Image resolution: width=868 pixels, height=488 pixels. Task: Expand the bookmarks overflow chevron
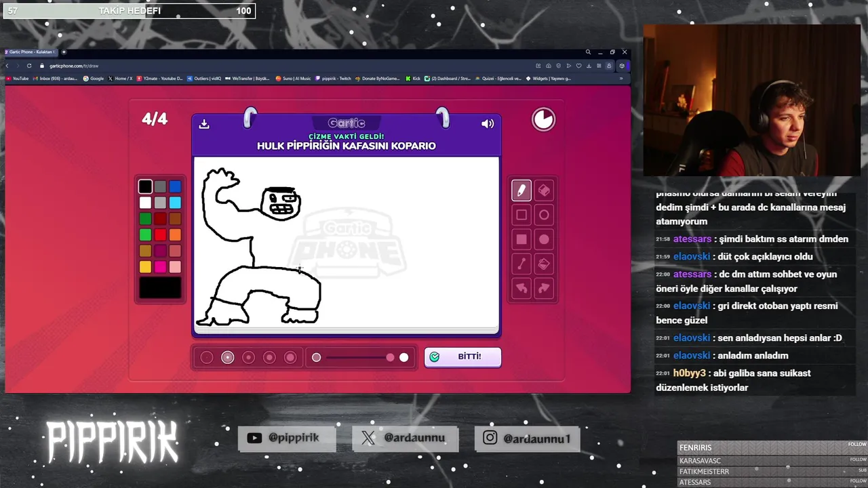[x=620, y=79]
